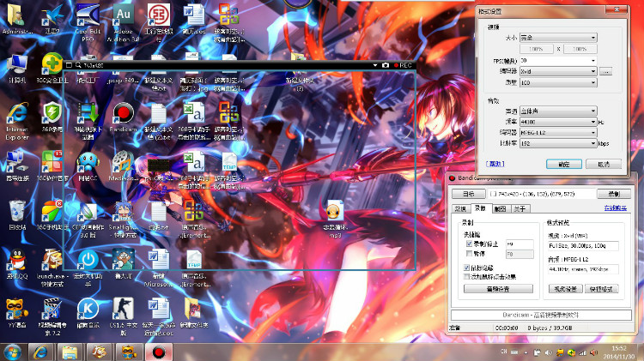Click the quick format button in Bandicam

pos(602,289)
